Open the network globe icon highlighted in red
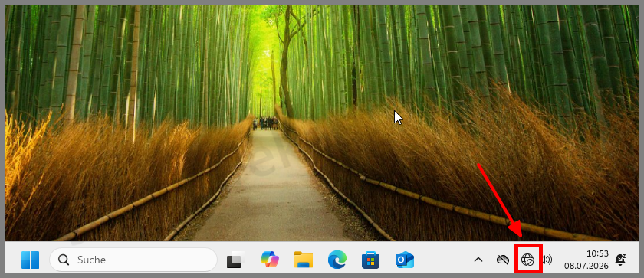 click(527, 260)
